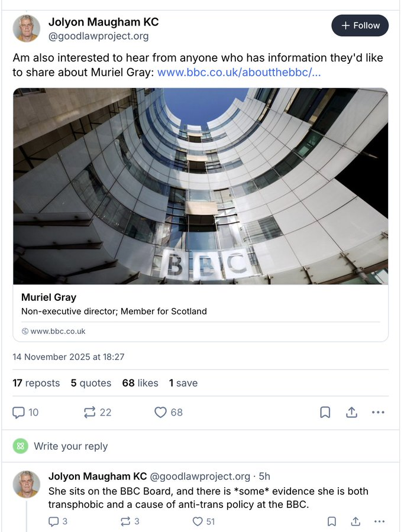Click the reply icon on main post
This screenshot has width=404, height=532.
pyautogui.click(x=19, y=412)
